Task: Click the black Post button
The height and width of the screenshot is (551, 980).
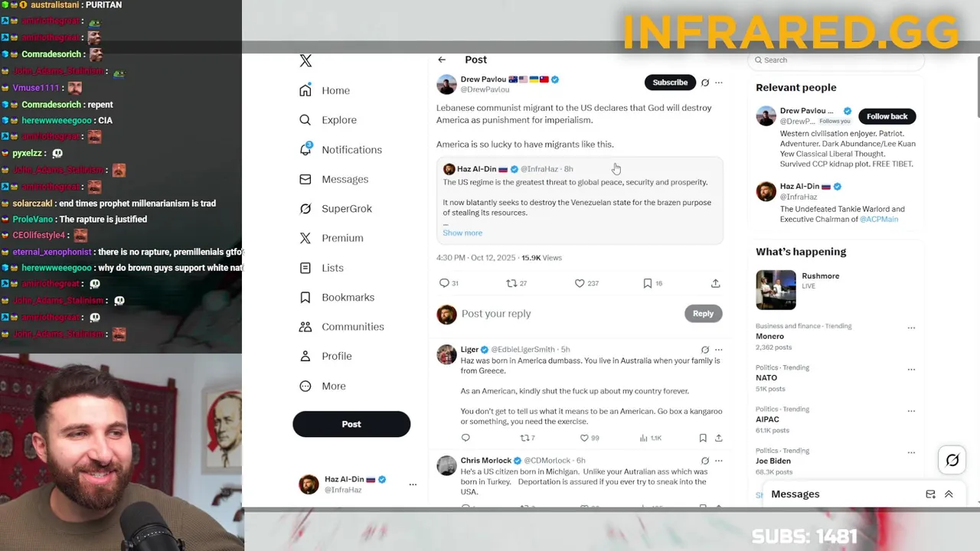Action: pos(351,424)
